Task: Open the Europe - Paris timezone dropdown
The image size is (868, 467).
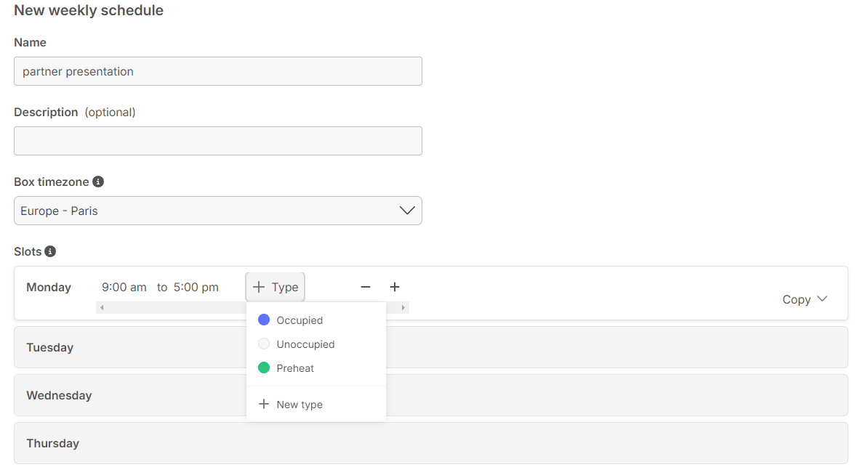Action: coord(218,211)
